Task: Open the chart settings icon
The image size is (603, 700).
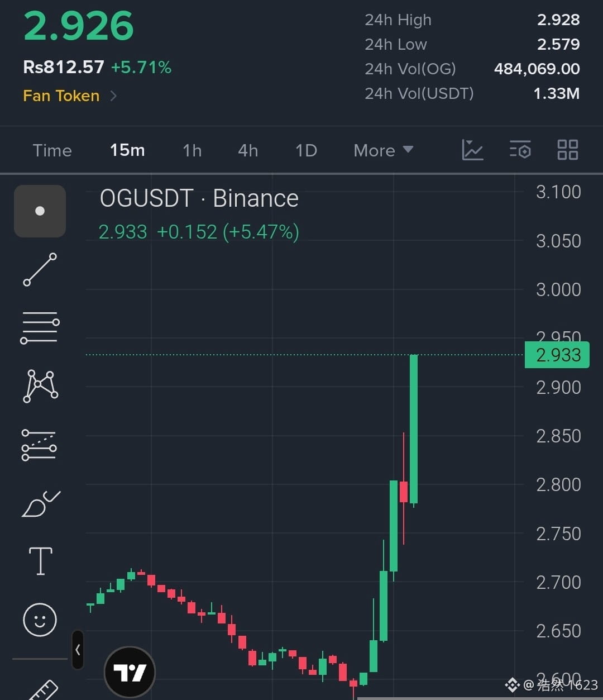Action: coord(520,150)
